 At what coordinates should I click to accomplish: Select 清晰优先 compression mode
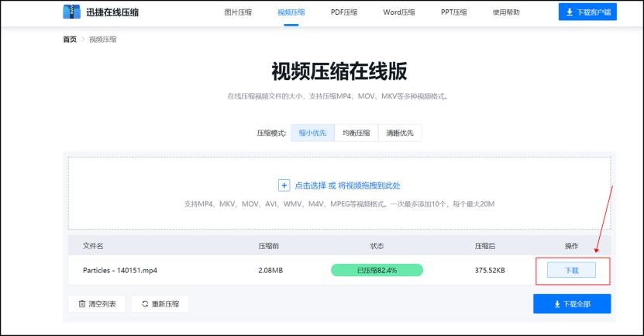401,133
